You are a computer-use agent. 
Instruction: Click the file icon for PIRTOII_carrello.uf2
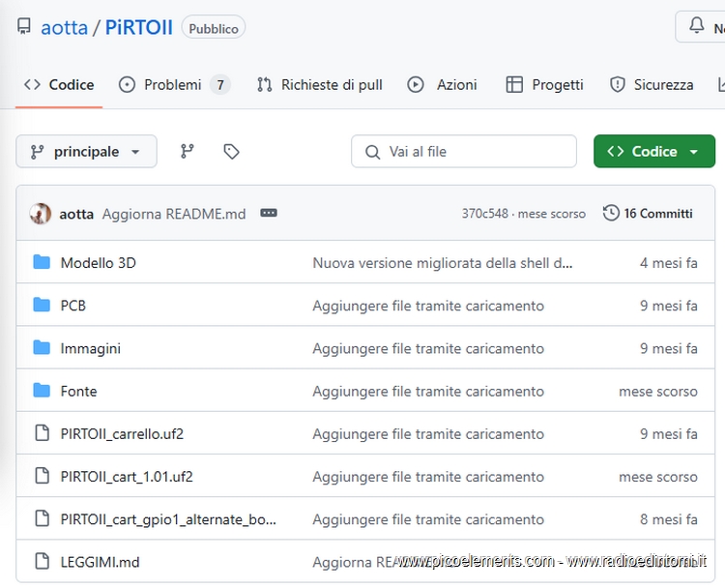point(43,433)
